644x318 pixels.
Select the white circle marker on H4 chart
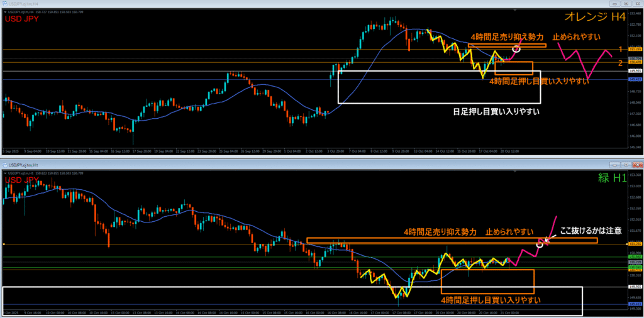pyautogui.click(x=517, y=48)
